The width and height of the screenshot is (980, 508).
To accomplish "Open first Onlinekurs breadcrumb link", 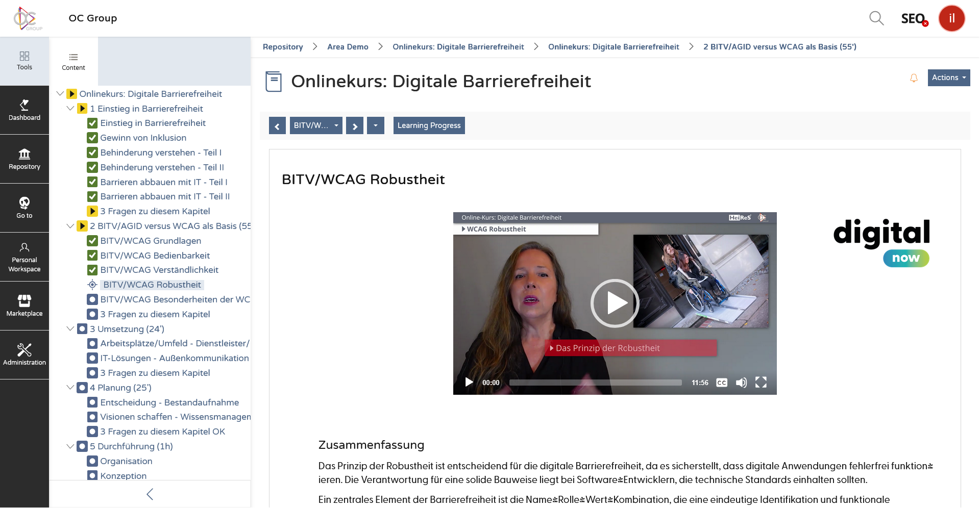I will (458, 47).
